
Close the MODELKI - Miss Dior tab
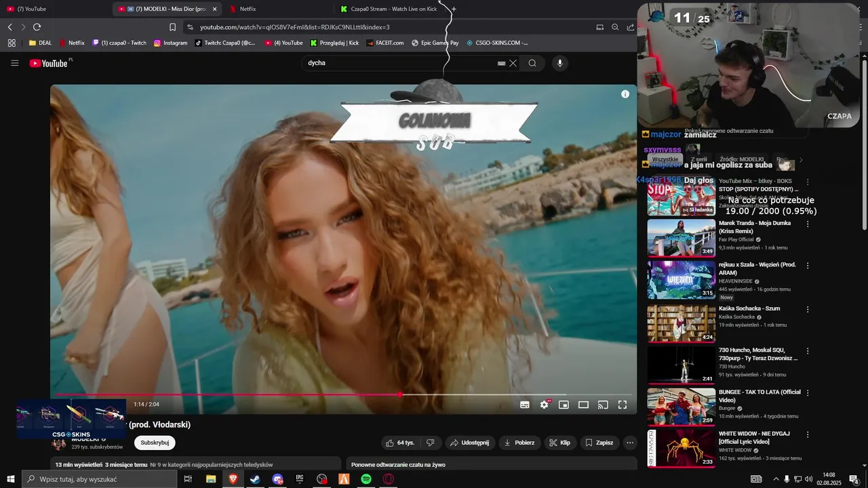(214, 9)
